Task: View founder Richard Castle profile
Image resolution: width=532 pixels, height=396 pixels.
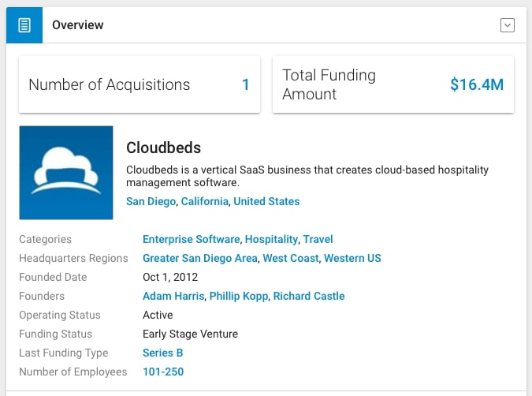Action: [x=309, y=296]
